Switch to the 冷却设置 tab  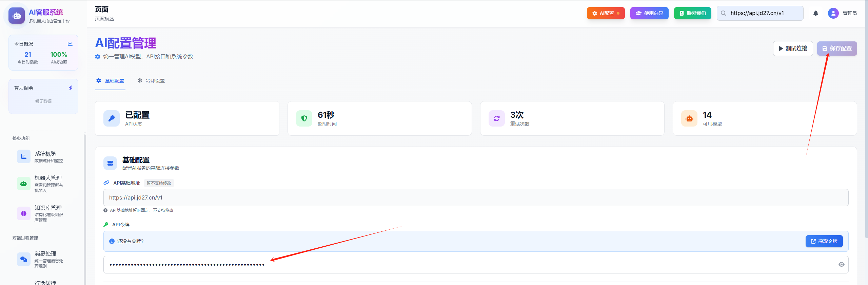click(x=151, y=81)
